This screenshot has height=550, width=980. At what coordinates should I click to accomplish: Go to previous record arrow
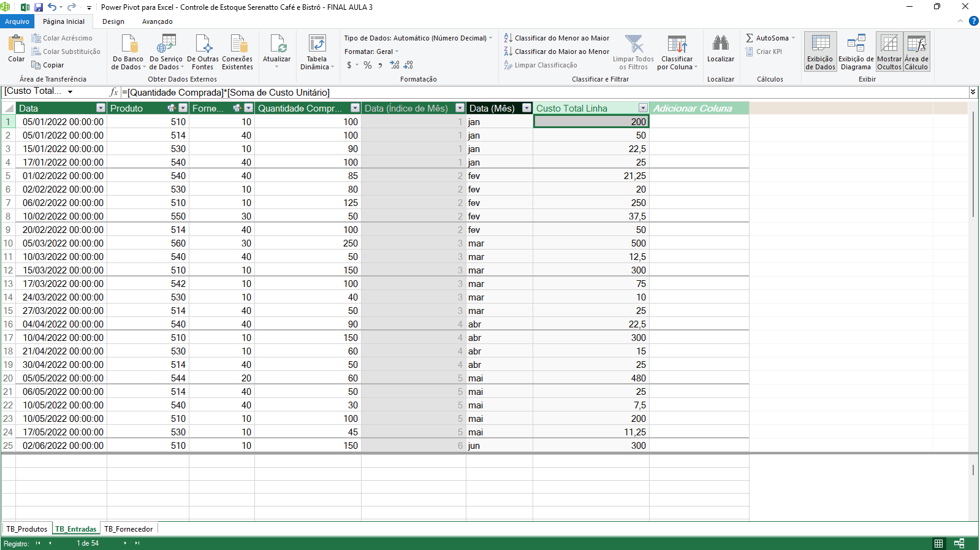tap(50, 543)
